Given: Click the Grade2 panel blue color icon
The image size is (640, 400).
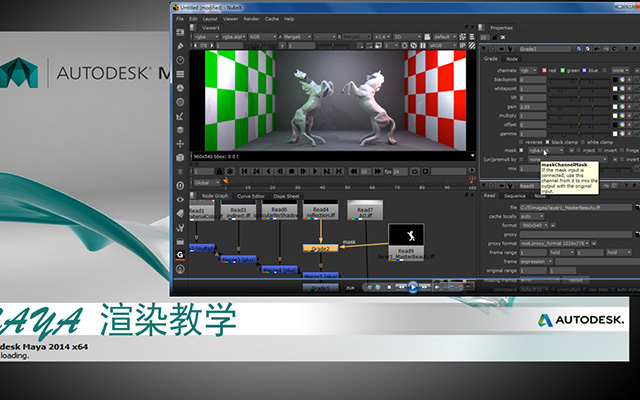Looking at the screenshot, I should [579, 49].
